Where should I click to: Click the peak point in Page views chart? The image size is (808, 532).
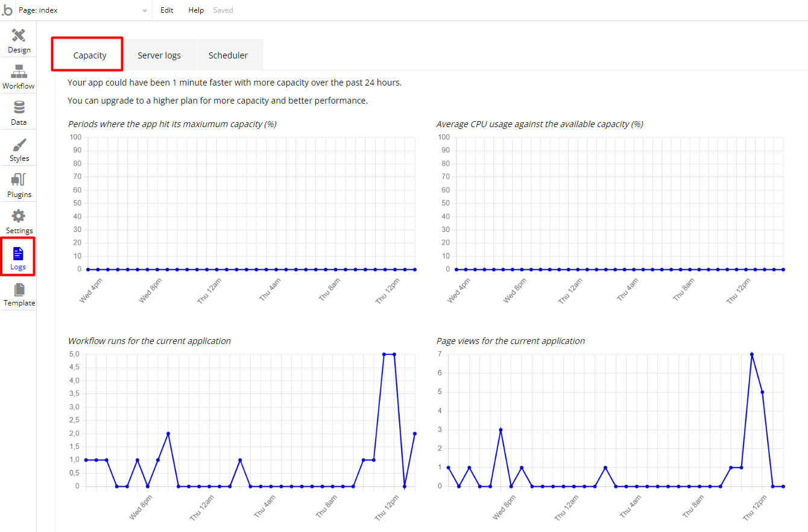click(x=752, y=354)
